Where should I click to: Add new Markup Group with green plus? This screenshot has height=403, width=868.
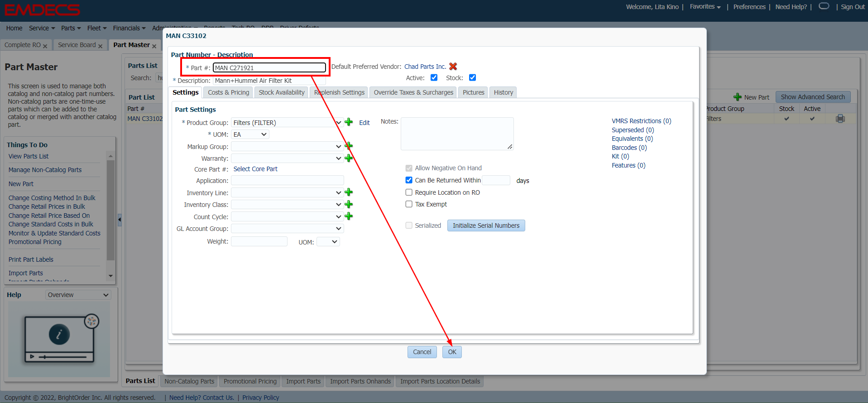tap(349, 146)
